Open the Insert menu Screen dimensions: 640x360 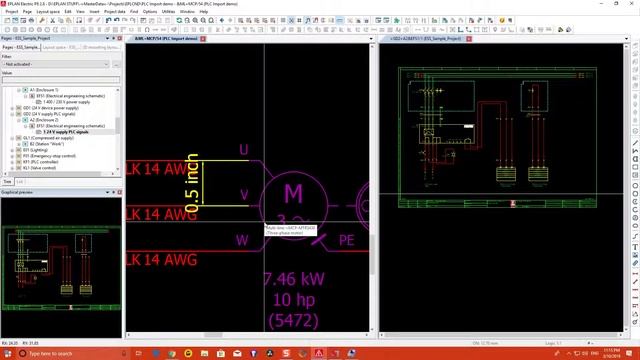pos(94,12)
